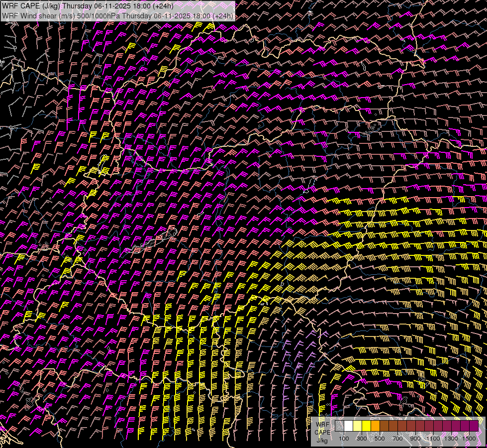Screen dimensions: 487x448
Task: Click the J/kg unit label in the legend
Action: [x=322, y=440]
